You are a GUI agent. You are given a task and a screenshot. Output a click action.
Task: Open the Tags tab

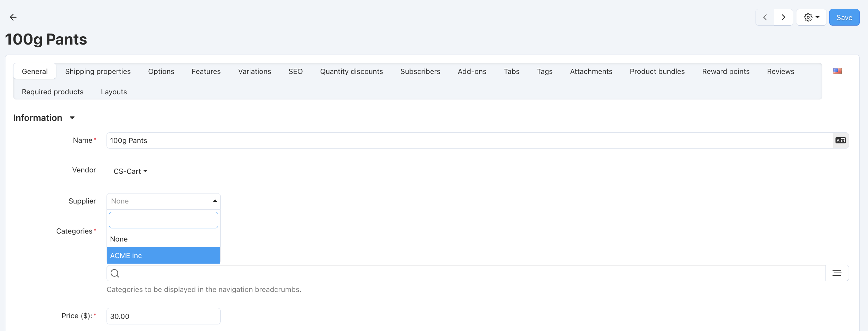click(x=545, y=72)
